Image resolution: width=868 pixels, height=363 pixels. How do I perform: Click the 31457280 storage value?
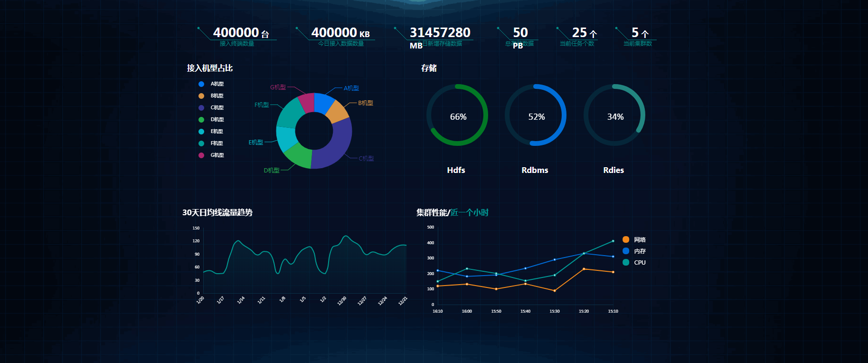(440, 33)
